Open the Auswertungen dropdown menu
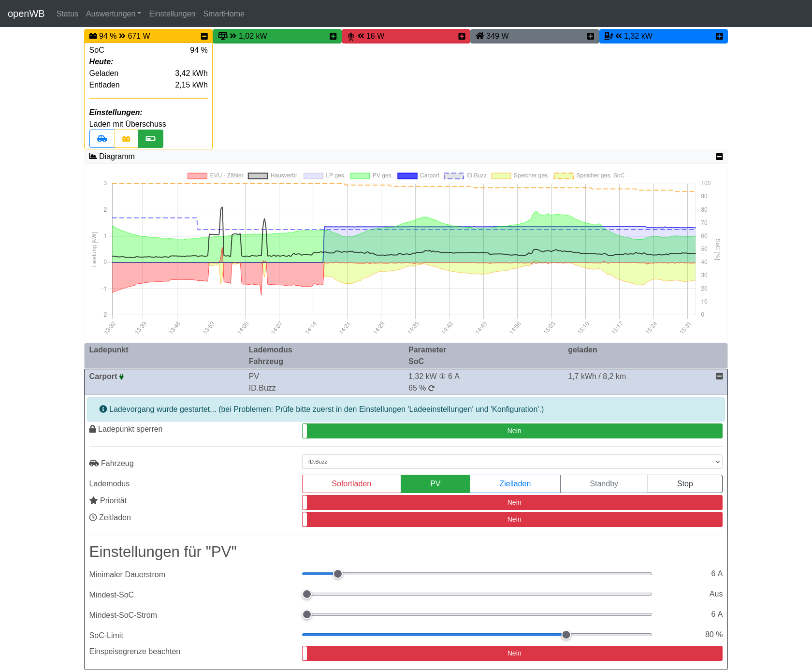The height and width of the screenshot is (670, 812). (x=114, y=14)
